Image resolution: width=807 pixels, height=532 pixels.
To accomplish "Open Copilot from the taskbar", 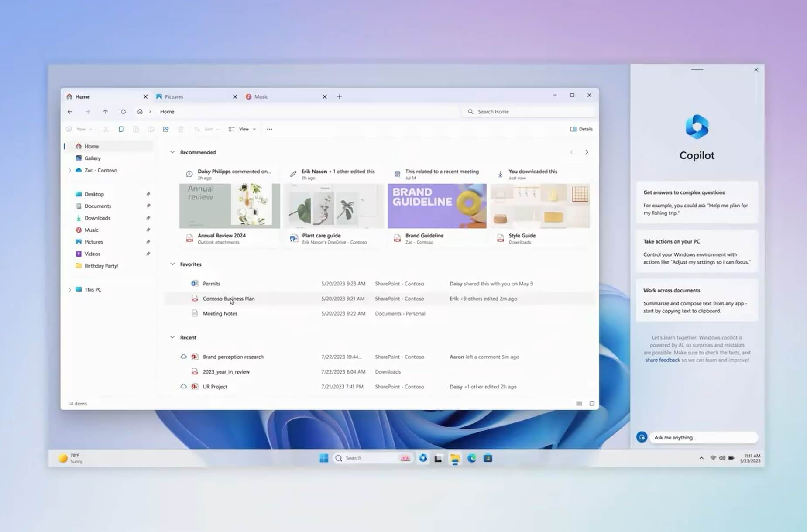I will click(422, 458).
